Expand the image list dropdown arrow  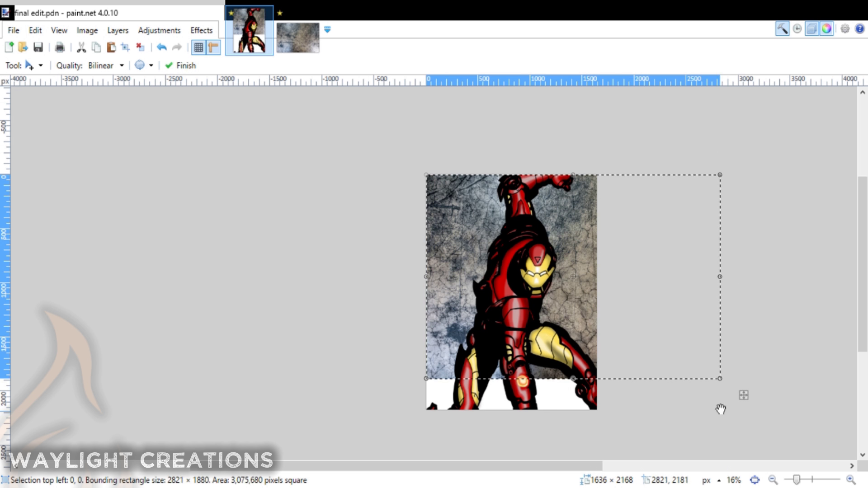click(x=327, y=29)
